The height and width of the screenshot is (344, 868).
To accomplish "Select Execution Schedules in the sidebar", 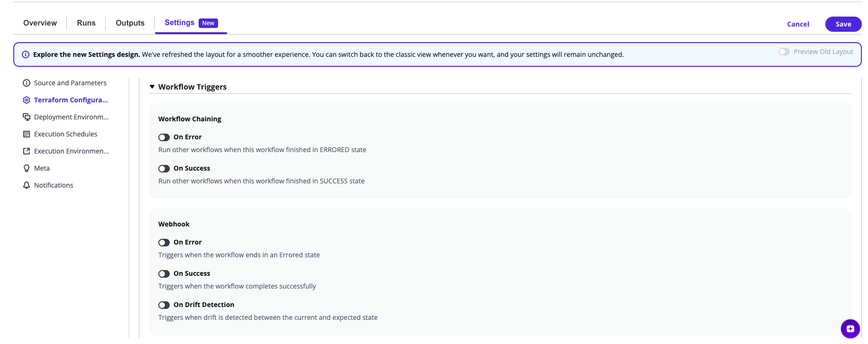I will tap(66, 134).
